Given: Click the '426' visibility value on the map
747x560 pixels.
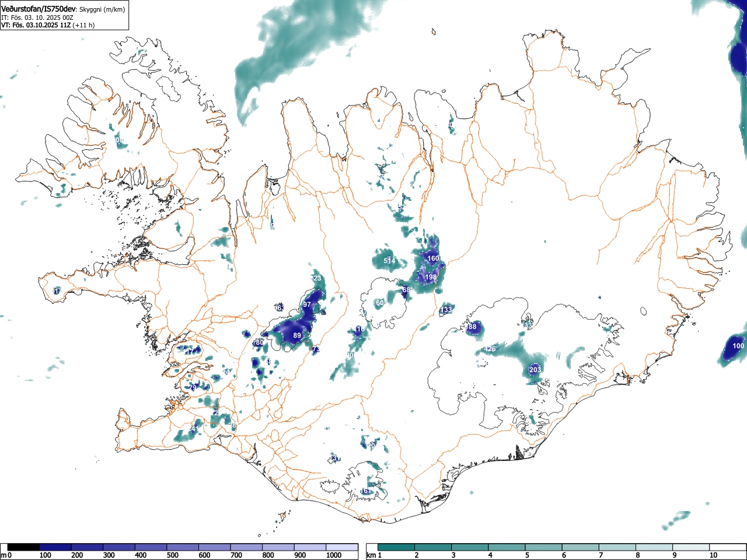Looking at the screenshot, I should tap(490, 349).
